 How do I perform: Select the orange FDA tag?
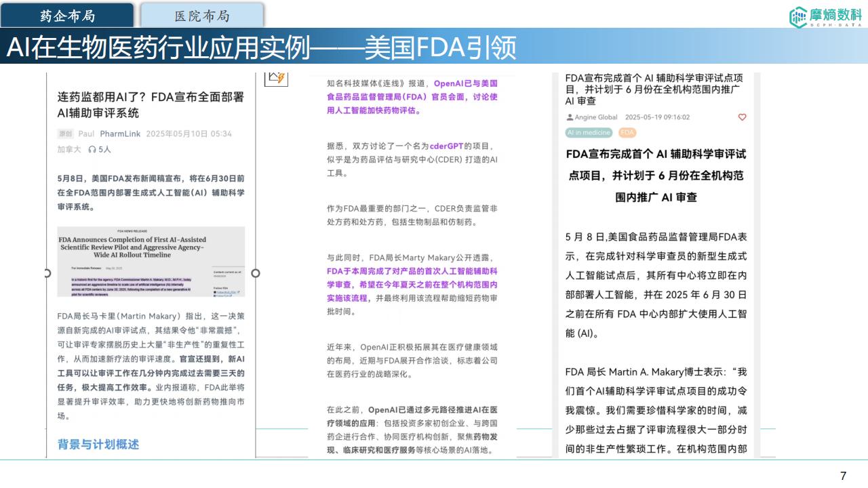627,133
